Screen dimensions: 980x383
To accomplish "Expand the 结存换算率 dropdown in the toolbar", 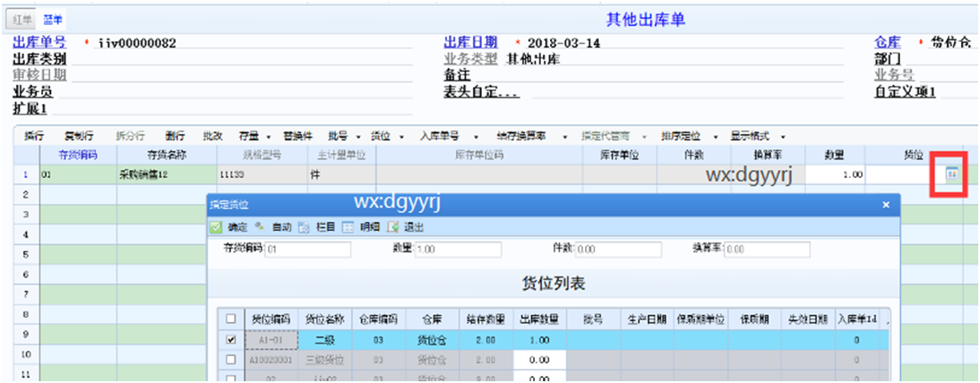I will point(564,136).
